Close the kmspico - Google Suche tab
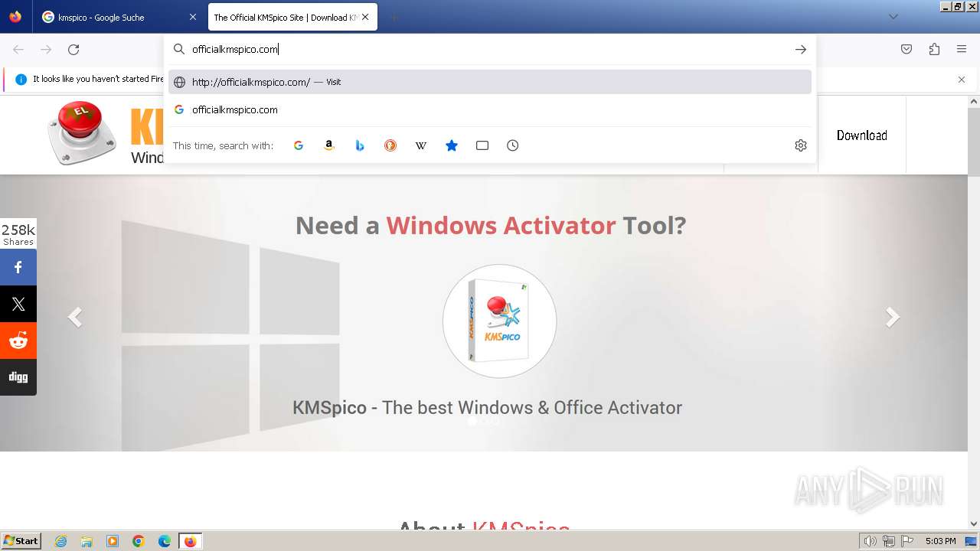Viewport: 980px width, 551px height. 192,17
